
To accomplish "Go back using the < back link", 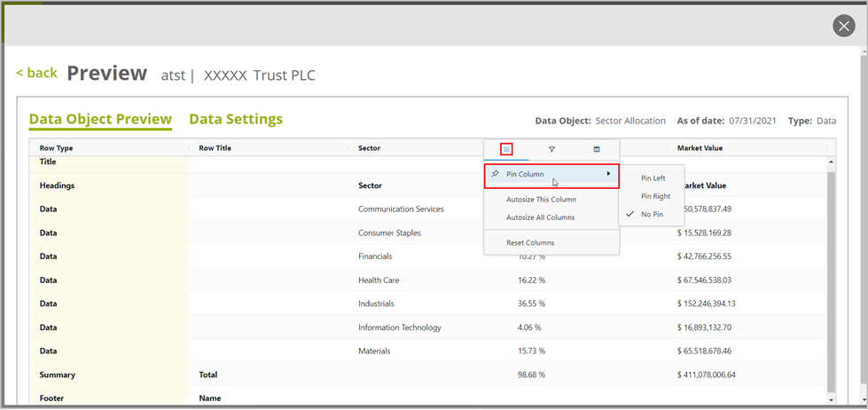I will tap(36, 73).
